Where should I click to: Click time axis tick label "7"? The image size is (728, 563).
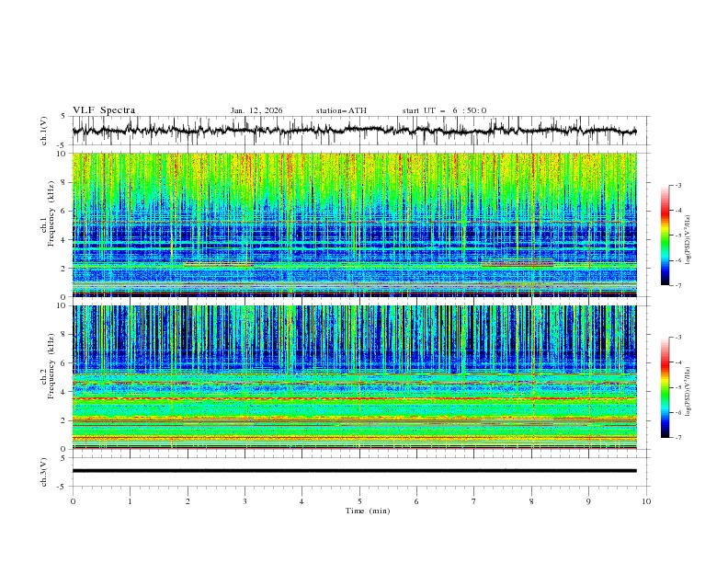pyautogui.click(x=474, y=501)
